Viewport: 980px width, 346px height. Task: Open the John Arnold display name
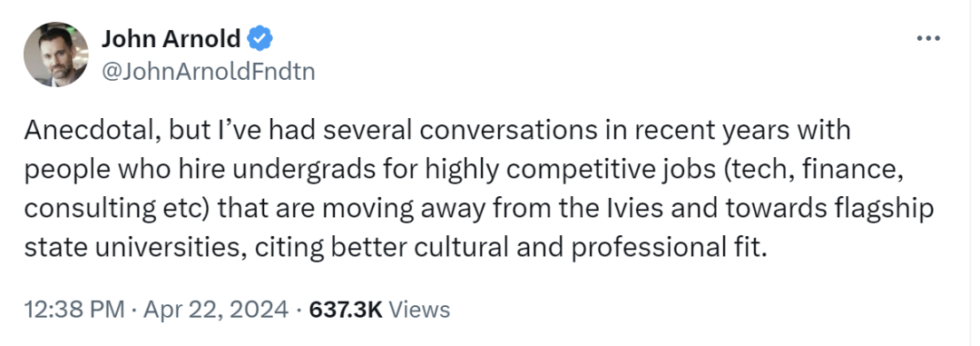[x=171, y=39]
